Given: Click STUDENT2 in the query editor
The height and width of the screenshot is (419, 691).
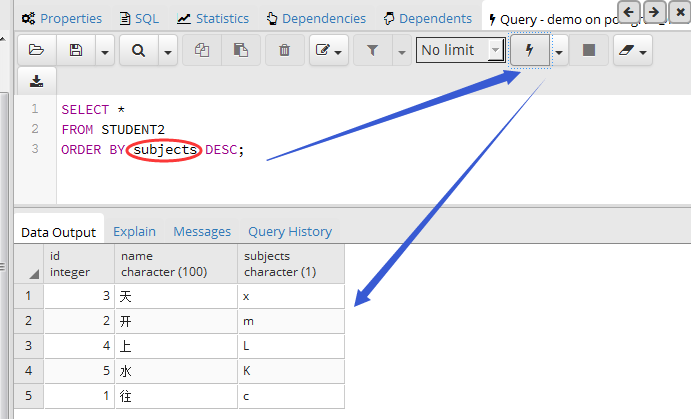Looking at the screenshot, I should click(x=133, y=130).
